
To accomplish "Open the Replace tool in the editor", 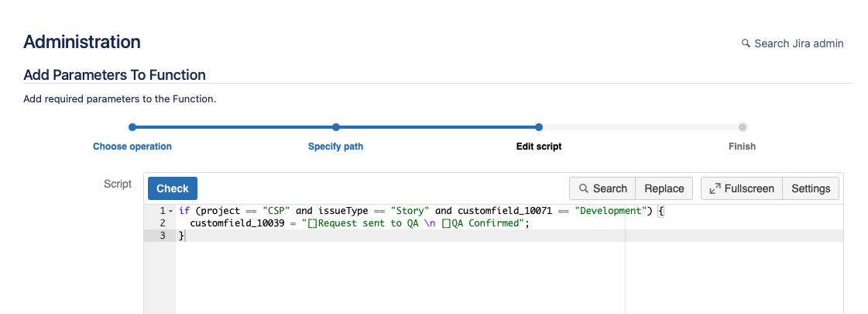I will point(664,188).
